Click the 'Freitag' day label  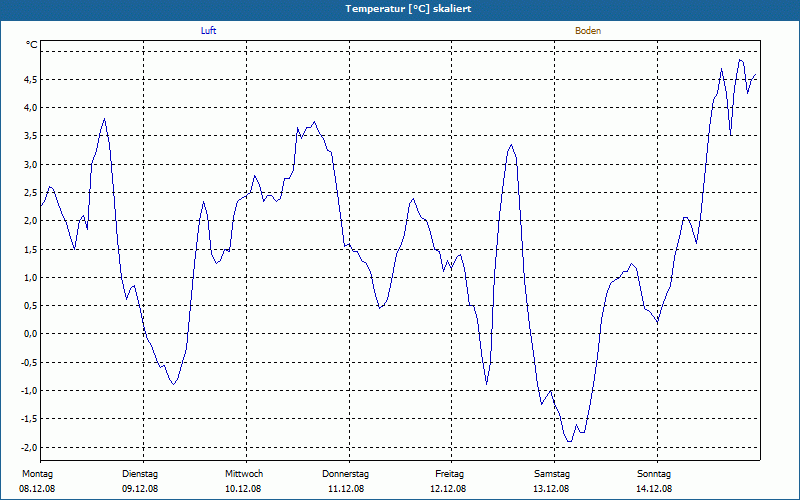[449, 474]
